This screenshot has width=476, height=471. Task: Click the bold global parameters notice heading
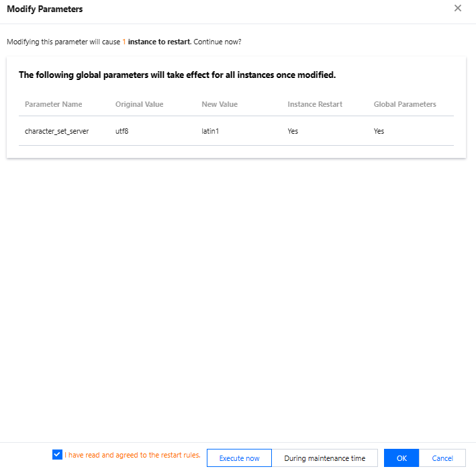click(x=177, y=75)
